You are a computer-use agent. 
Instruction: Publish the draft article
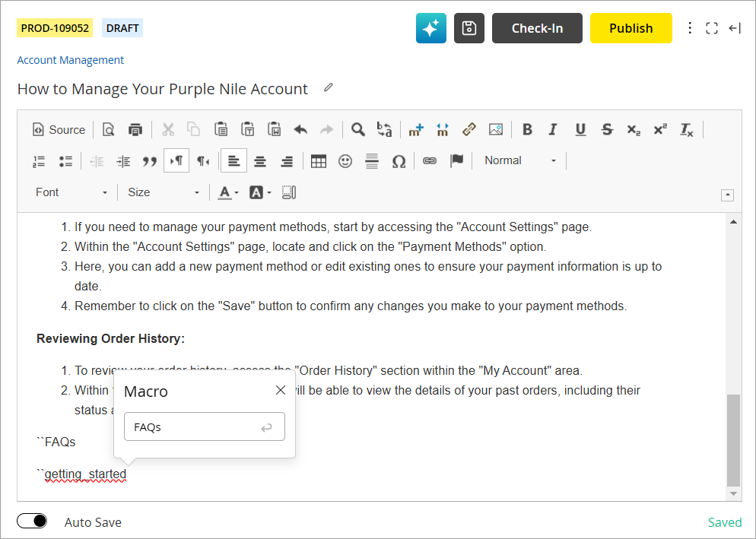[631, 28]
